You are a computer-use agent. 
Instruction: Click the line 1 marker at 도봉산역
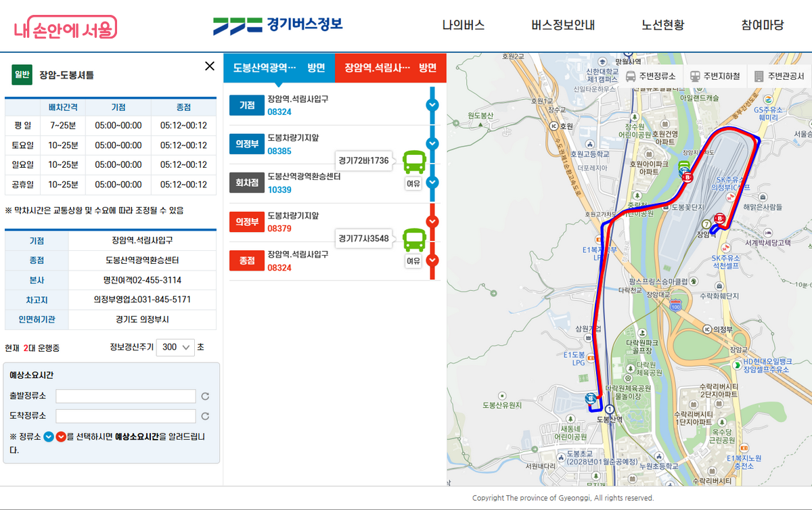point(610,409)
